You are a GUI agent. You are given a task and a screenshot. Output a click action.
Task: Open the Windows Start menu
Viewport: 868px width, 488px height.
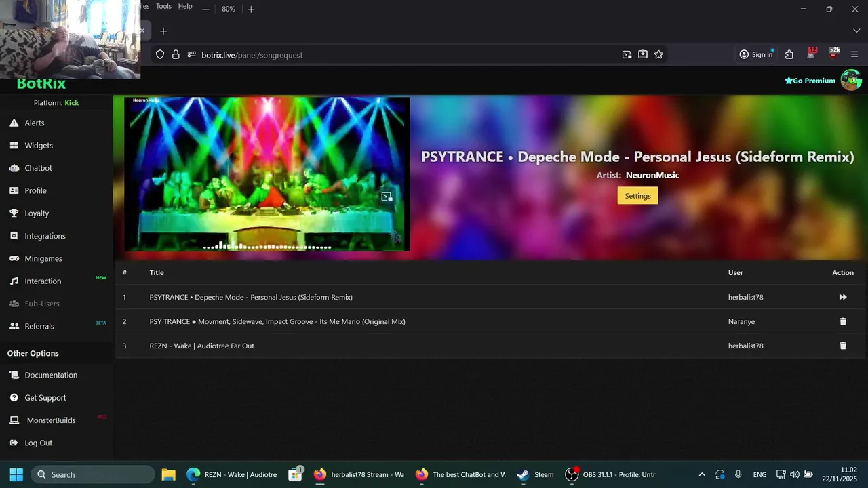(16, 474)
